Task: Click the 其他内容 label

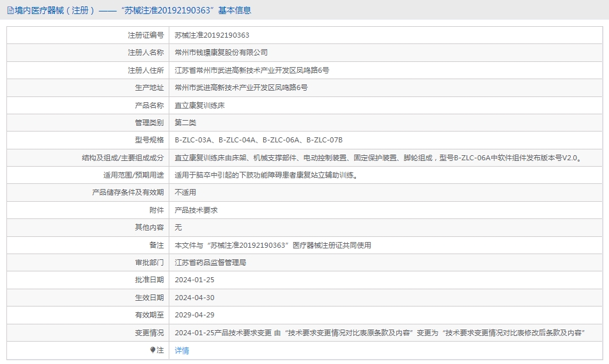Action: click(x=150, y=227)
